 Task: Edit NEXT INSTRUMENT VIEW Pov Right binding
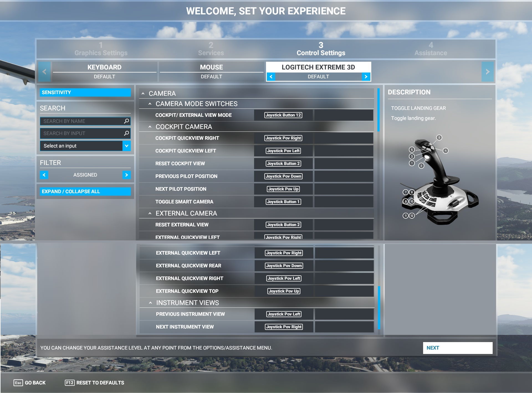point(284,327)
